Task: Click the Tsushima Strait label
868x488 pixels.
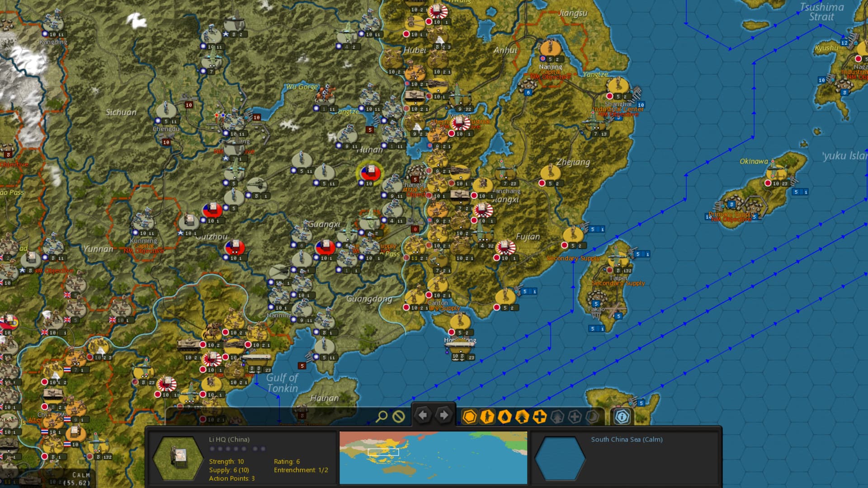Action: click(822, 12)
